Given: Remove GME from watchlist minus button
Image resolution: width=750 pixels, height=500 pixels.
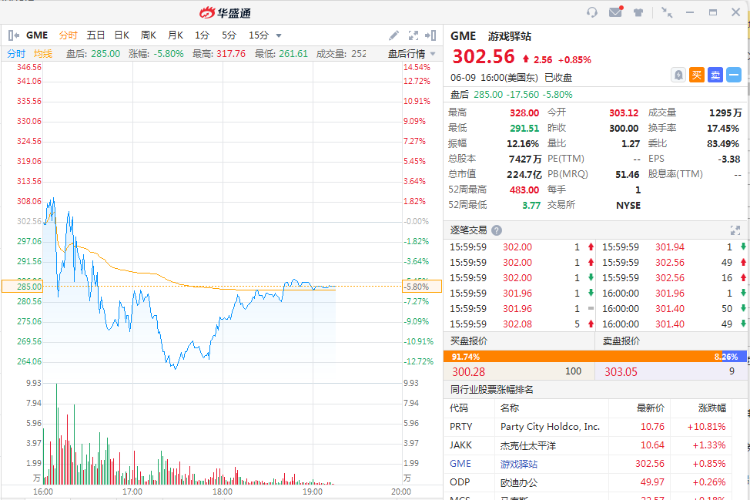Looking at the screenshot, I should point(733,75).
